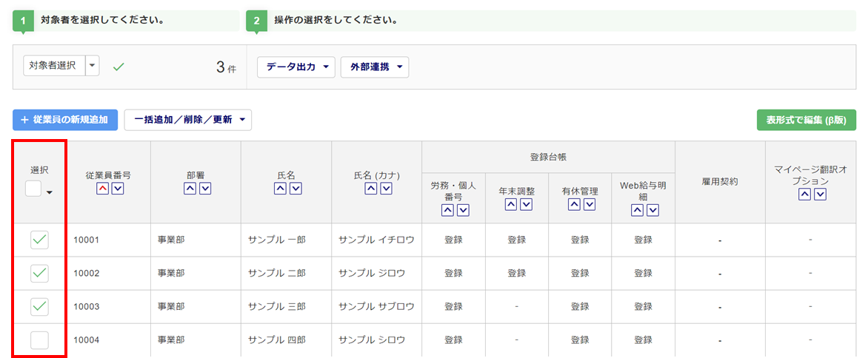Sort employee number descending
The height and width of the screenshot is (358, 868).
pos(117,189)
